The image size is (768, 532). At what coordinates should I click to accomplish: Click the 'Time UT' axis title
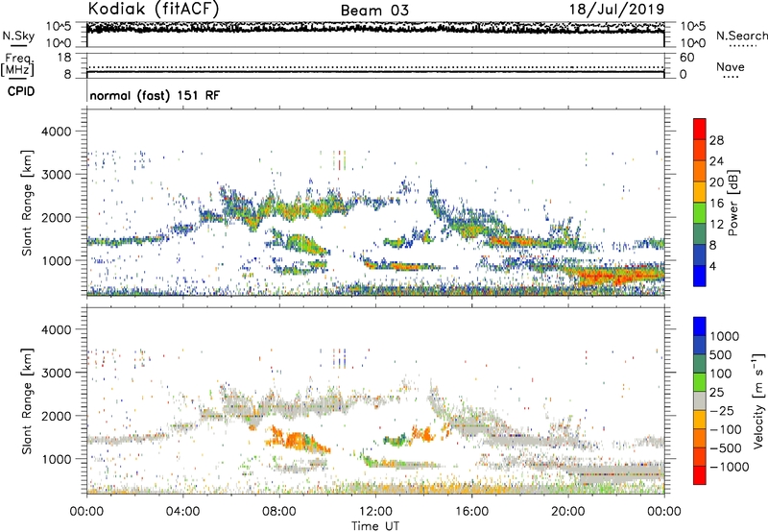tap(375, 525)
